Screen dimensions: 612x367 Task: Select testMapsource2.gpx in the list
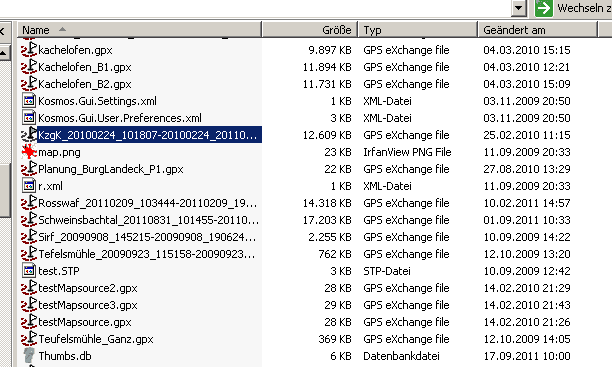(x=88, y=288)
